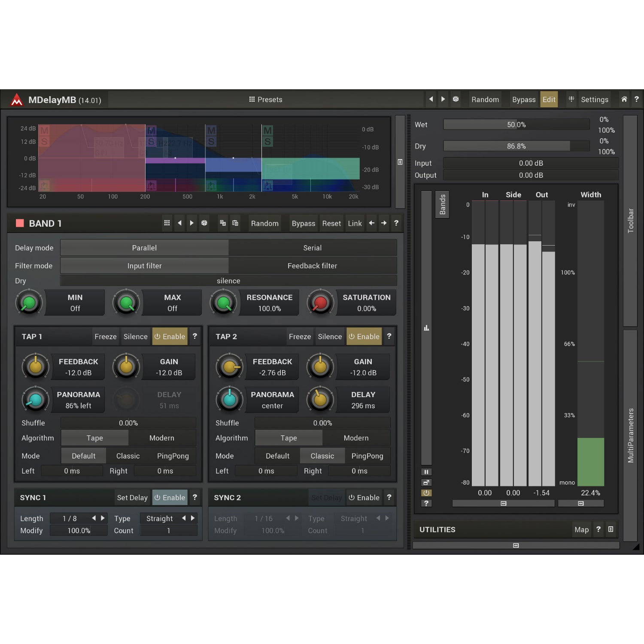Select Feedback filter mode
The height and width of the screenshot is (644, 644).
tap(313, 266)
